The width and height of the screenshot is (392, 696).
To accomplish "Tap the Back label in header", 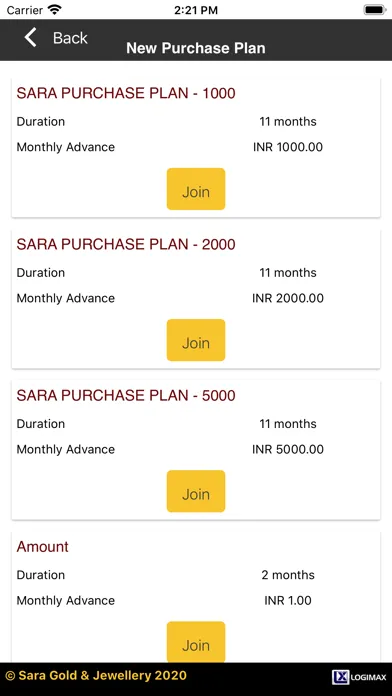I will tap(70, 38).
